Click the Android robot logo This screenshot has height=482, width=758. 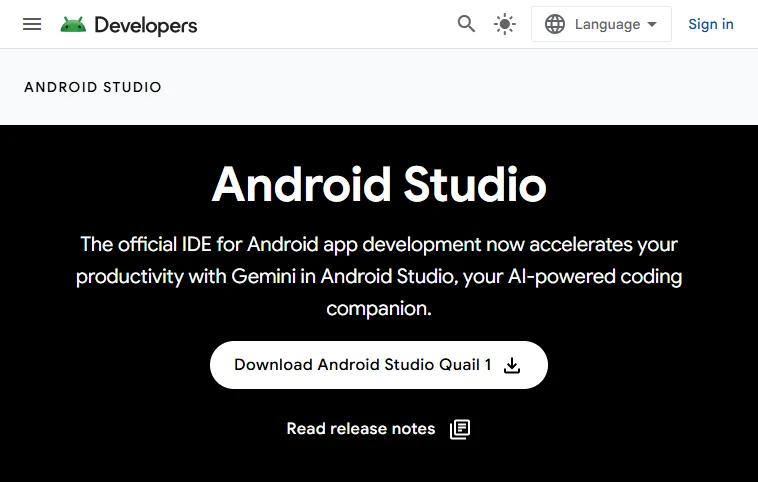coord(73,25)
